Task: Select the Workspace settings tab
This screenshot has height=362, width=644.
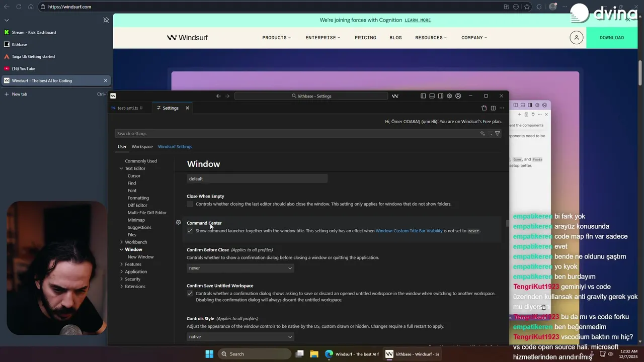Action: click(142, 147)
